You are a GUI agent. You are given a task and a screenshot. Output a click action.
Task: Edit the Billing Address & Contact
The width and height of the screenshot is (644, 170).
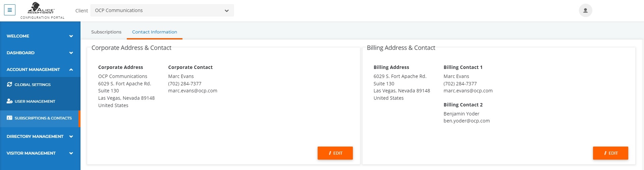click(610, 153)
